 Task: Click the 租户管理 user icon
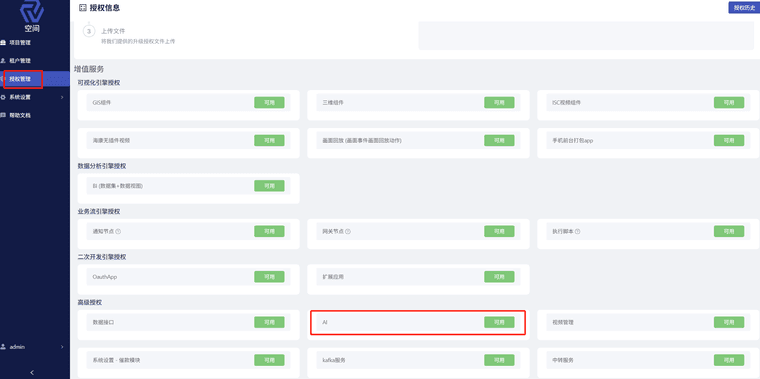point(3,61)
